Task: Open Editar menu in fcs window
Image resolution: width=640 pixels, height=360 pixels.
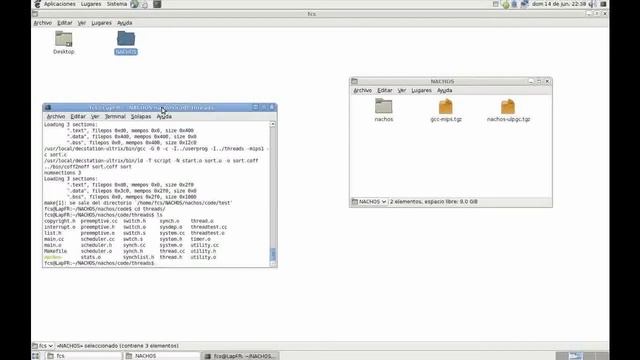Action: tap(64, 23)
